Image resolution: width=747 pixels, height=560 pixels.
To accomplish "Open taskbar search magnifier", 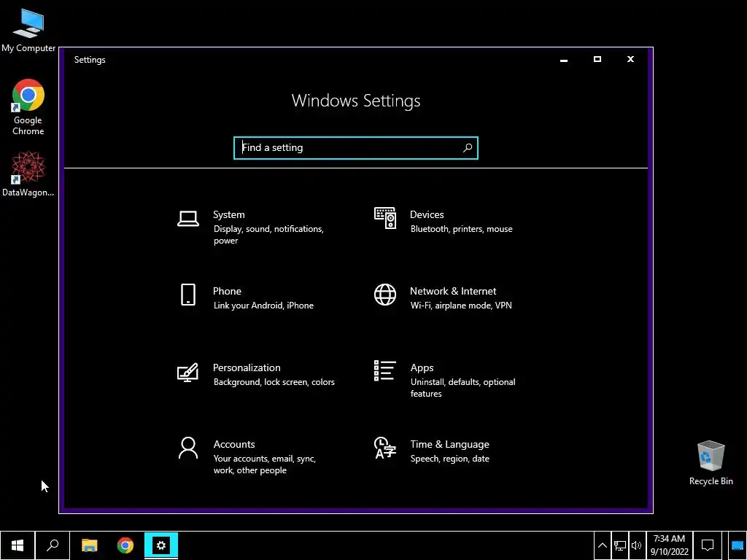I will [53, 545].
